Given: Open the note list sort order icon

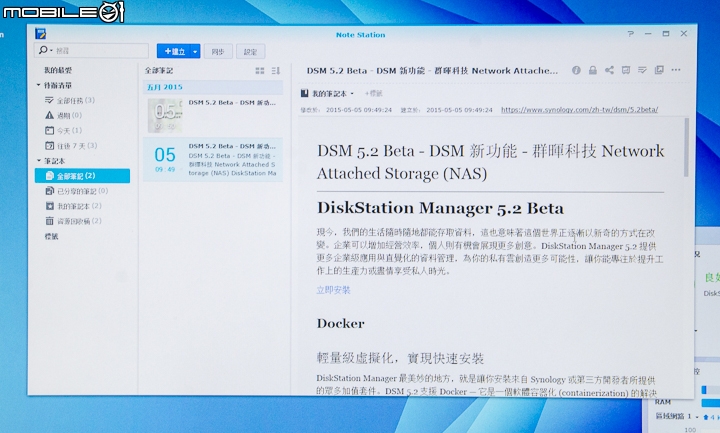Looking at the screenshot, I should click(276, 71).
